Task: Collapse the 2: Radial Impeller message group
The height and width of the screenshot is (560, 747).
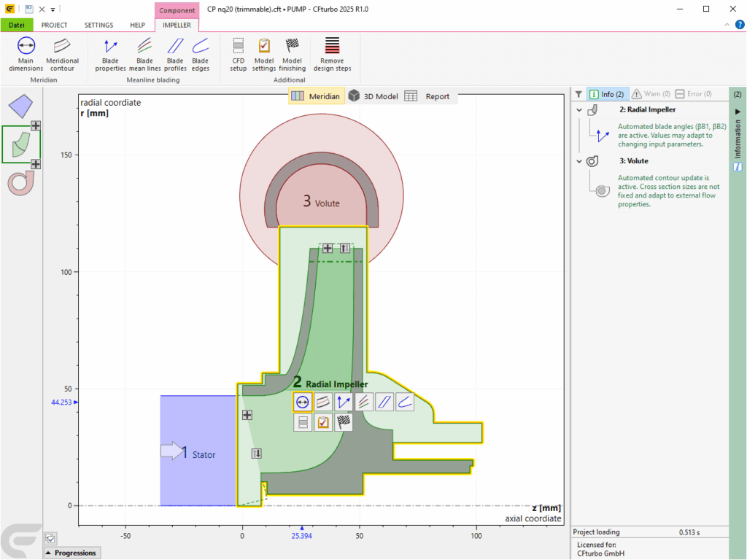Action: 579,110
